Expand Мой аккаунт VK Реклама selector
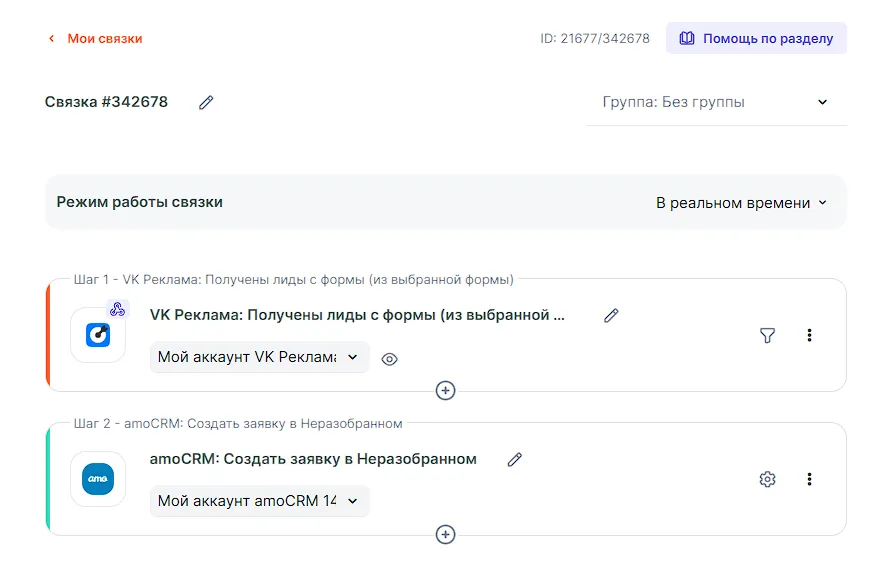Viewport: 882px width, 587px height. (x=259, y=357)
